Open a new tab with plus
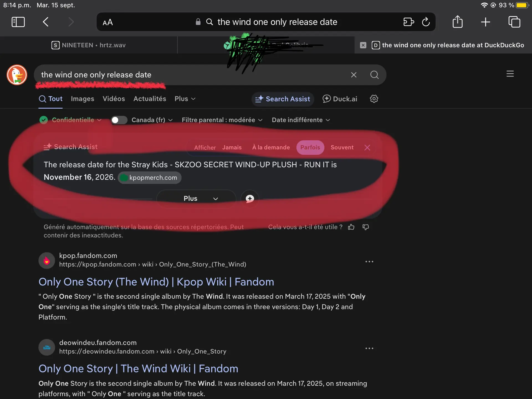532x399 pixels. point(485,22)
